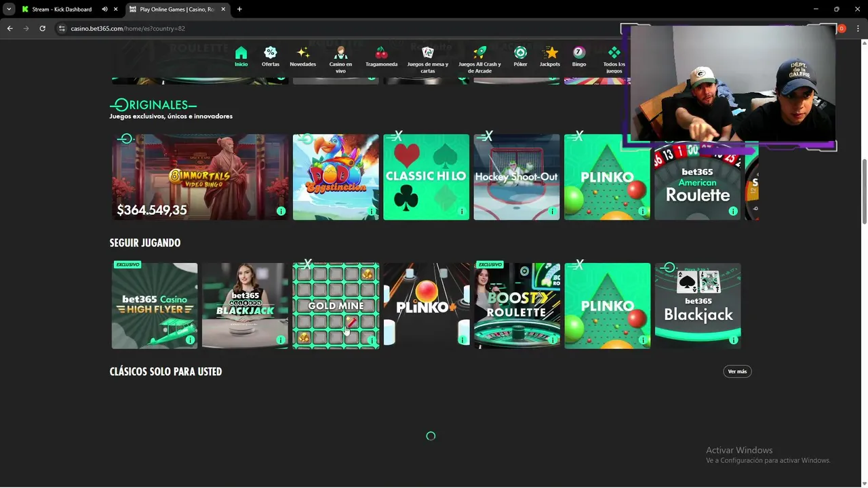Click Ver más for Clásicos section
The image size is (868, 488).
tap(737, 371)
